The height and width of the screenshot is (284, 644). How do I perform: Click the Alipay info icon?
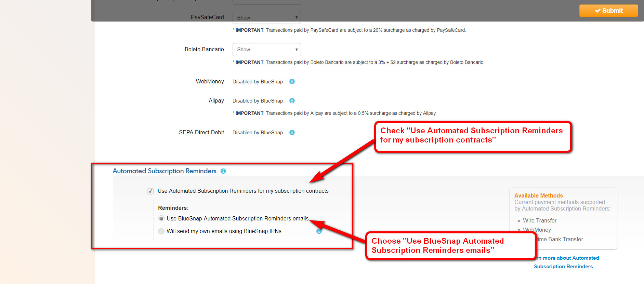292,101
